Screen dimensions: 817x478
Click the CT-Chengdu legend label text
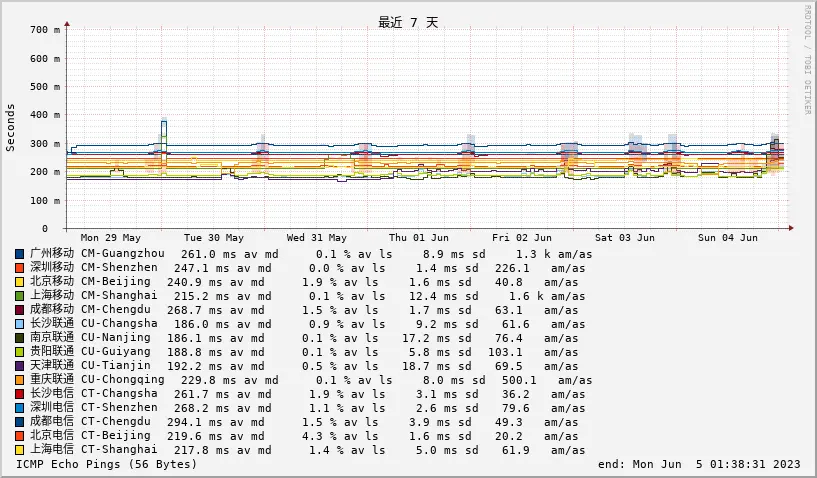click(116, 422)
